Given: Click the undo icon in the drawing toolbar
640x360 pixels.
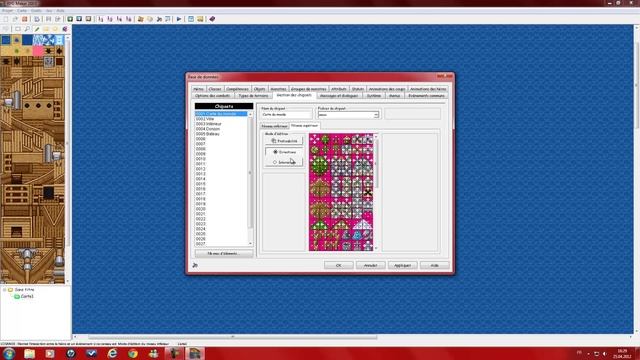Looking at the screenshot, I should (x=6, y=29).
